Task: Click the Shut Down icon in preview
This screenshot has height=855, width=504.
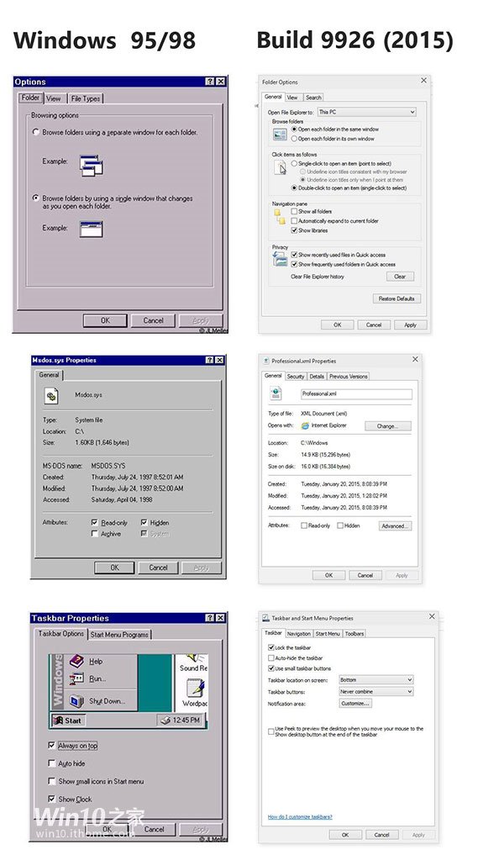Action: pos(76,701)
